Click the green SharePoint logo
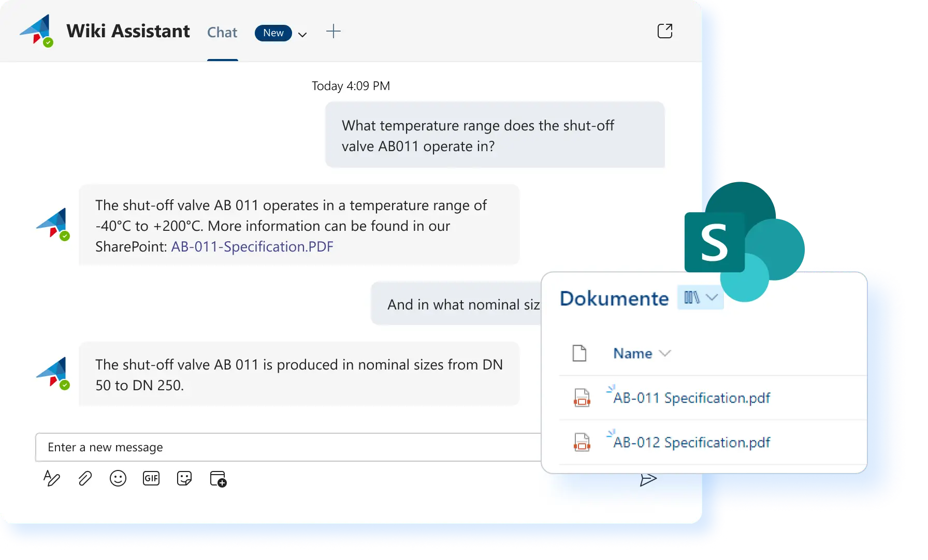The height and width of the screenshot is (560, 928). click(x=714, y=242)
